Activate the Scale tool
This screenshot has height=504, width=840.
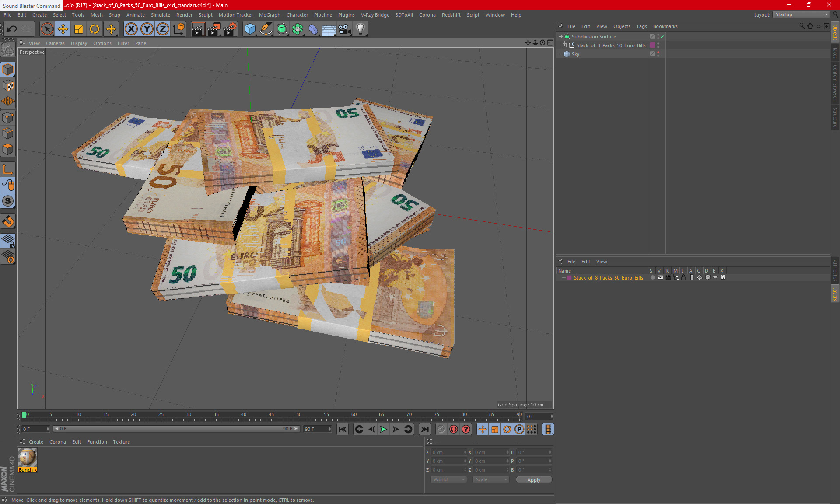[x=79, y=29]
